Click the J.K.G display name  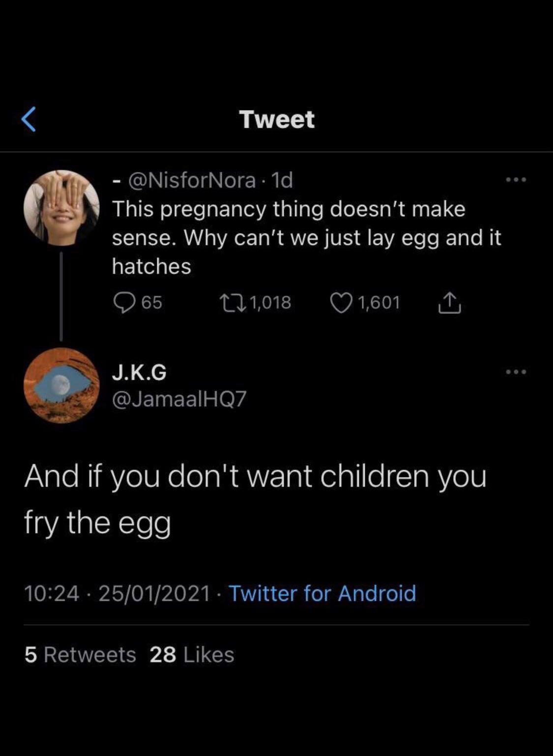coord(139,373)
